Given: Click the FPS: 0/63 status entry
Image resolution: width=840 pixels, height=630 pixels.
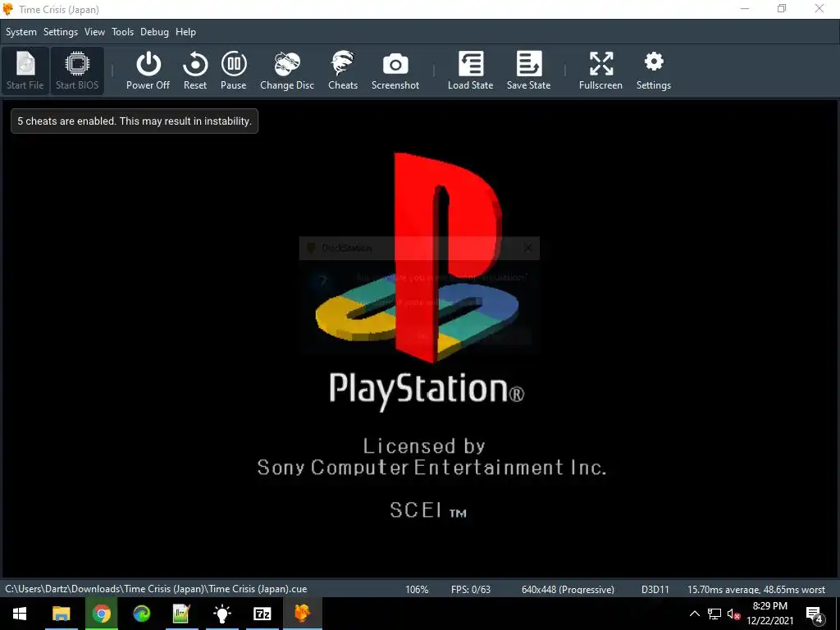Looking at the screenshot, I should point(471,589).
